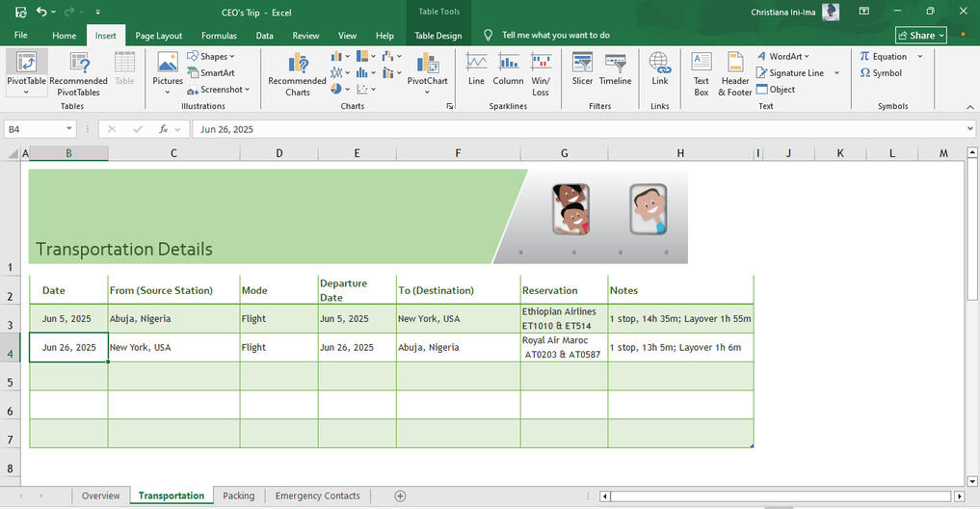This screenshot has height=509, width=980.
Task: Collapse the ribbon
Action: [x=970, y=107]
